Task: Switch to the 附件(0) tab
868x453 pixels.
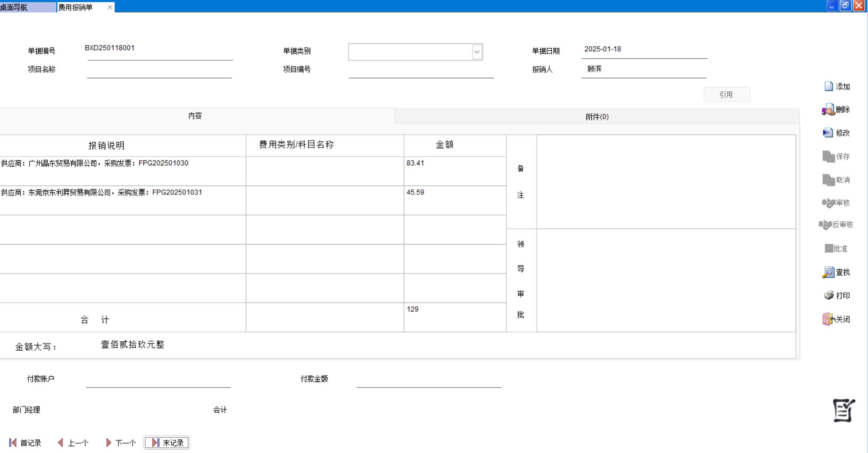Action: coord(597,116)
